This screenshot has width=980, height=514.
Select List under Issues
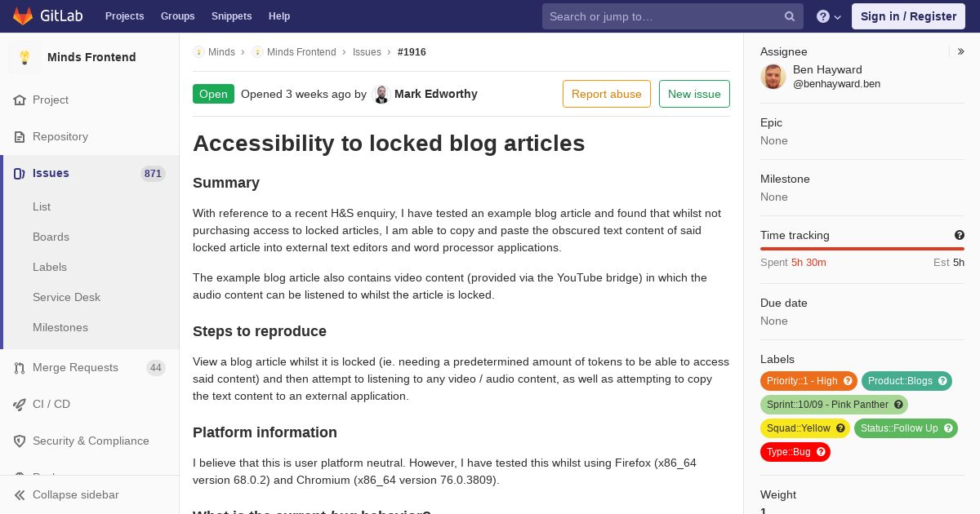pos(42,206)
